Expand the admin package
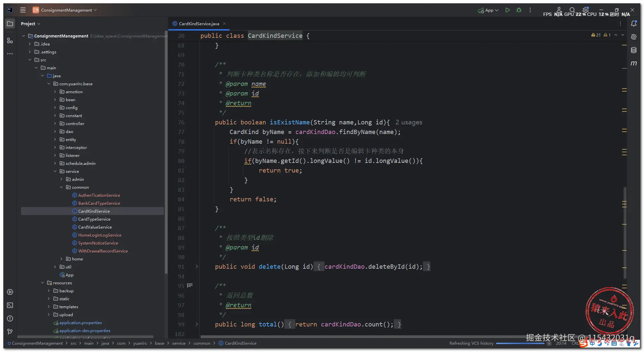 [x=61, y=179]
